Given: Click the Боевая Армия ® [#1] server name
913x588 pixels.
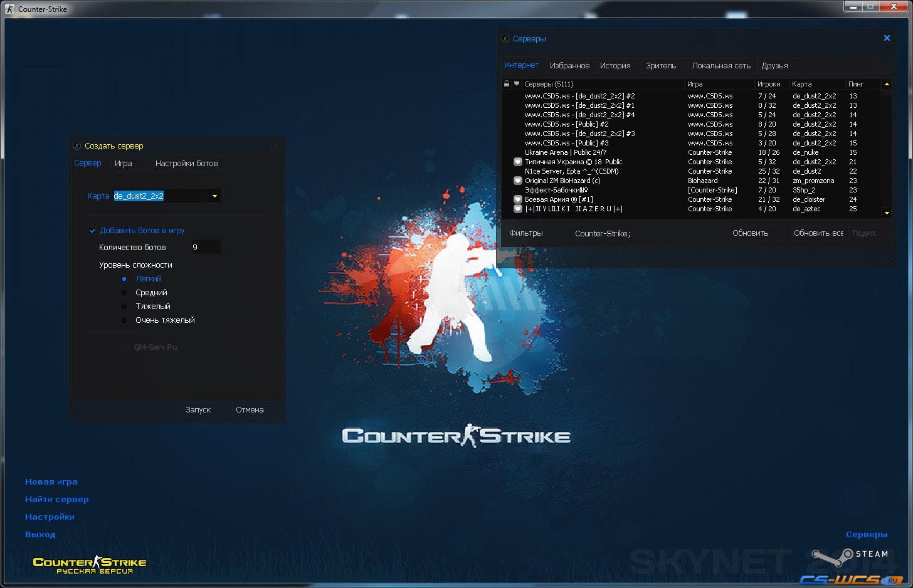Looking at the screenshot, I should [559, 199].
